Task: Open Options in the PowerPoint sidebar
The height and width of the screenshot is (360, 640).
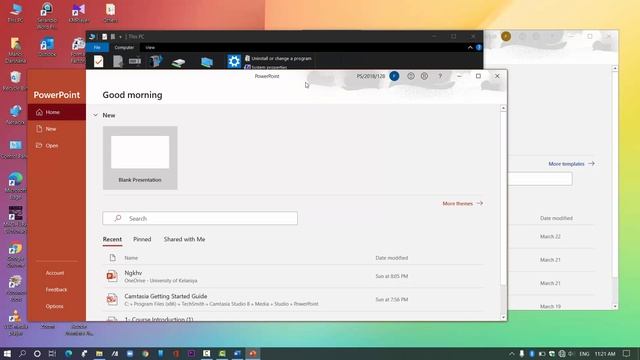Action: (55, 307)
